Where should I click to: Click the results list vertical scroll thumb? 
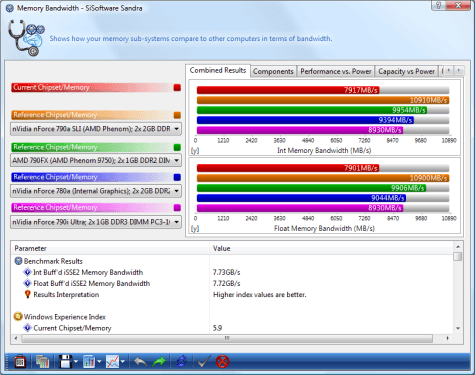[x=458, y=256]
